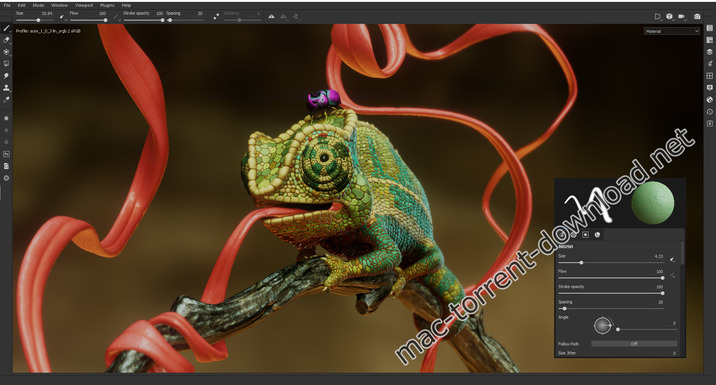Click the brush panel Size value 4.33
The height and width of the screenshot is (385, 716).
click(x=658, y=256)
